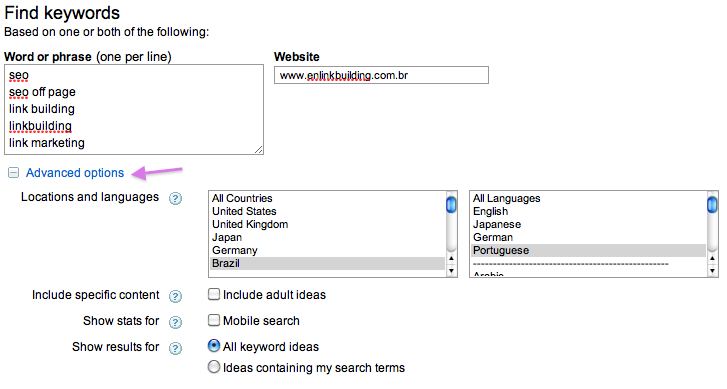Select Brazil in the countries list

(327, 263)
